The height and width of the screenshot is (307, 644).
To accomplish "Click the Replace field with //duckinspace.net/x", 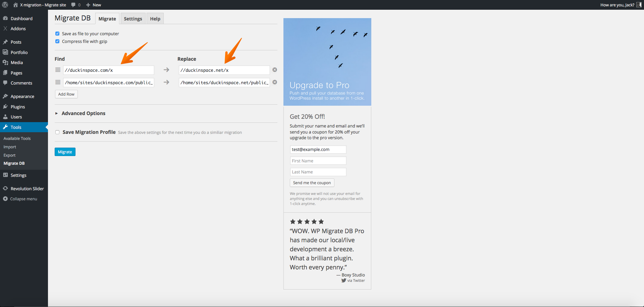I will pyautogui.click(x=224, y=70).
